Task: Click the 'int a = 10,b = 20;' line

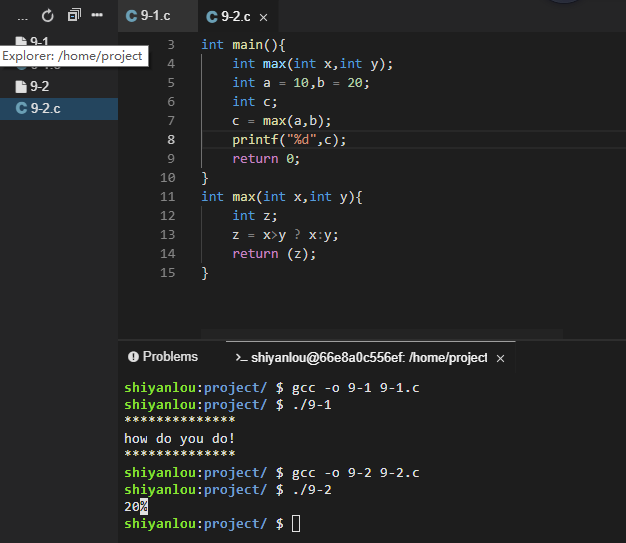Action: 301,83
